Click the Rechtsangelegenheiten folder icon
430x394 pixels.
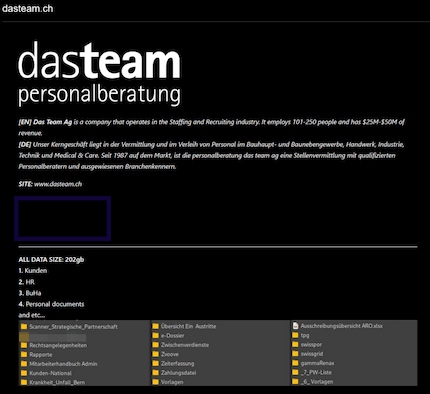pos(24,345)
